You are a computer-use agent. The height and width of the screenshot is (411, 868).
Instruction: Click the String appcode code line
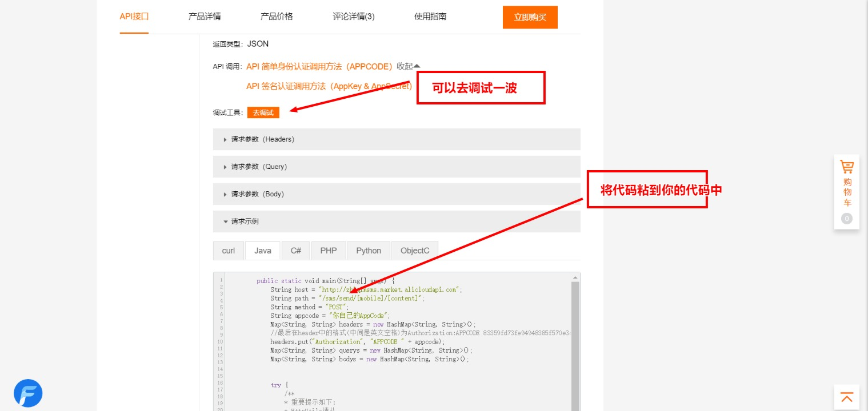330,315
